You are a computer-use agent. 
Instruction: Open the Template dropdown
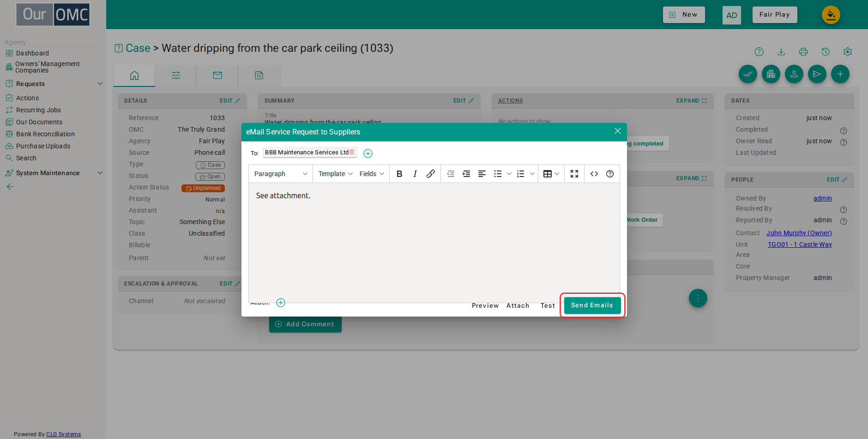pyautogui.click(x=336, y=174)
